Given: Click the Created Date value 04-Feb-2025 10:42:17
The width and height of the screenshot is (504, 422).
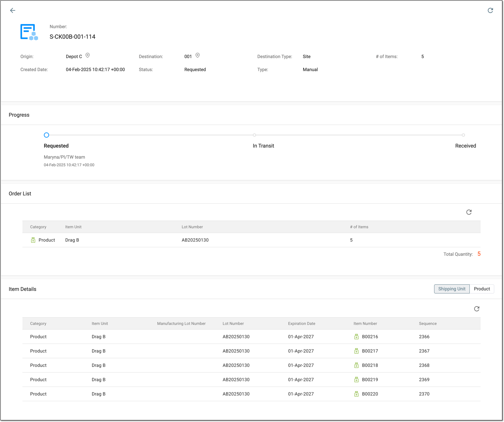Looking at the screenshot, I should 95,70.
